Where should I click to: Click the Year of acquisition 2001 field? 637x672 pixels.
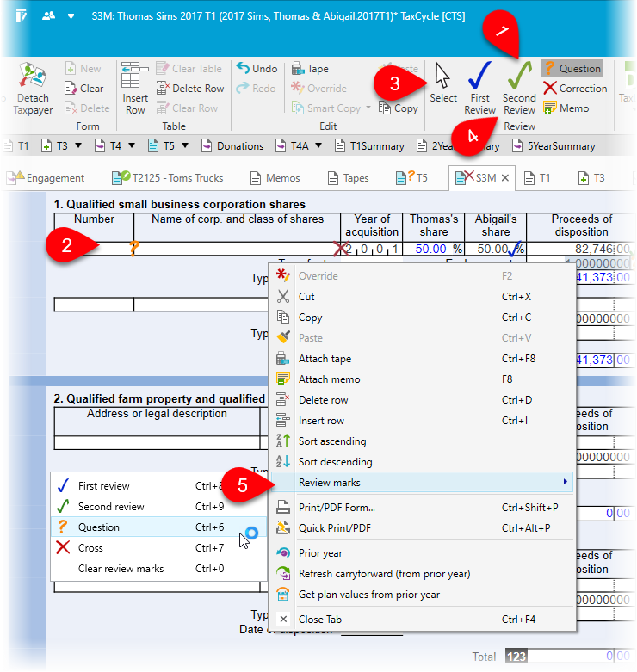pos(372,249)
